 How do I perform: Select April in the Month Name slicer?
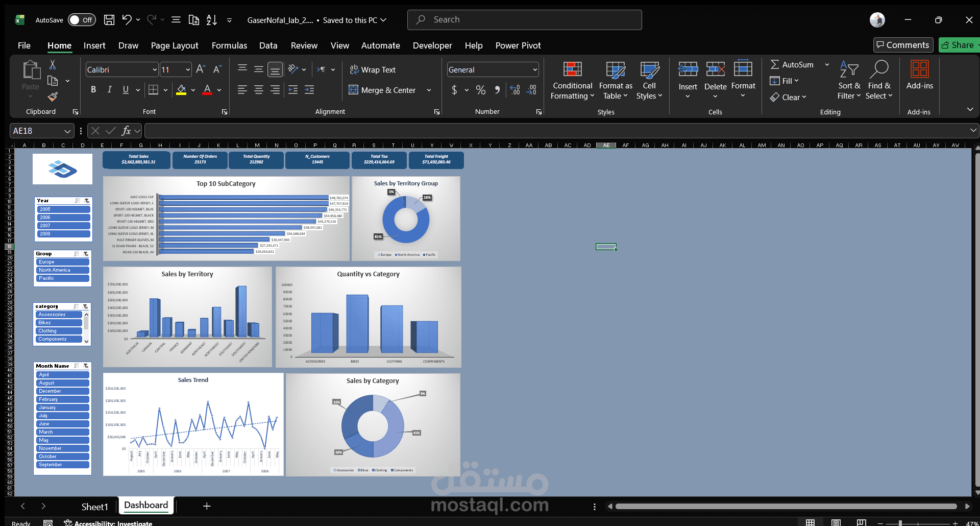63,375
